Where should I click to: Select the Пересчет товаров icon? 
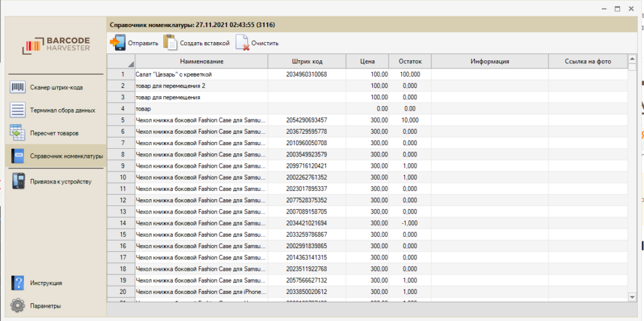coord(18,133)
